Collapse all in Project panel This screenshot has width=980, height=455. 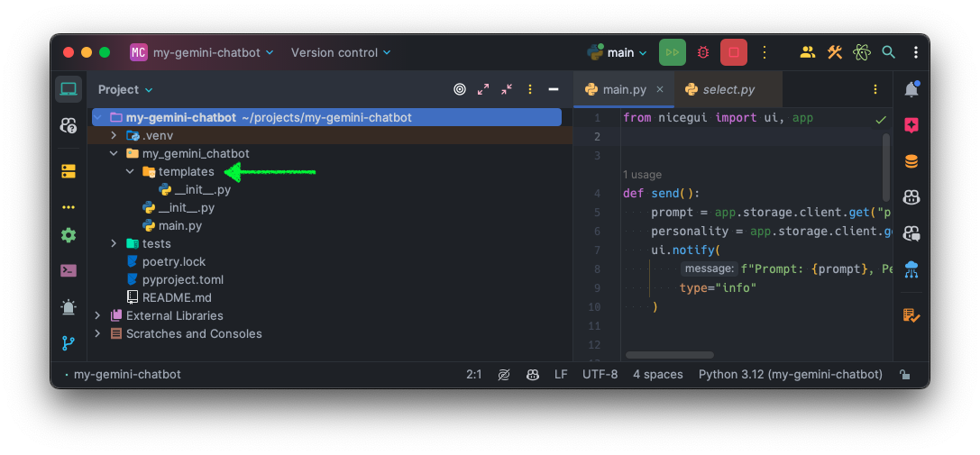[x=507, y=89]
